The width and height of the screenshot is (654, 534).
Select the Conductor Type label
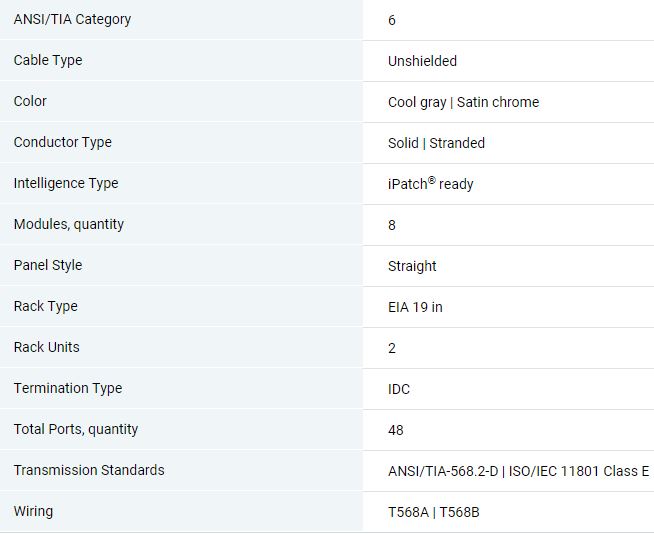[63, 142]
